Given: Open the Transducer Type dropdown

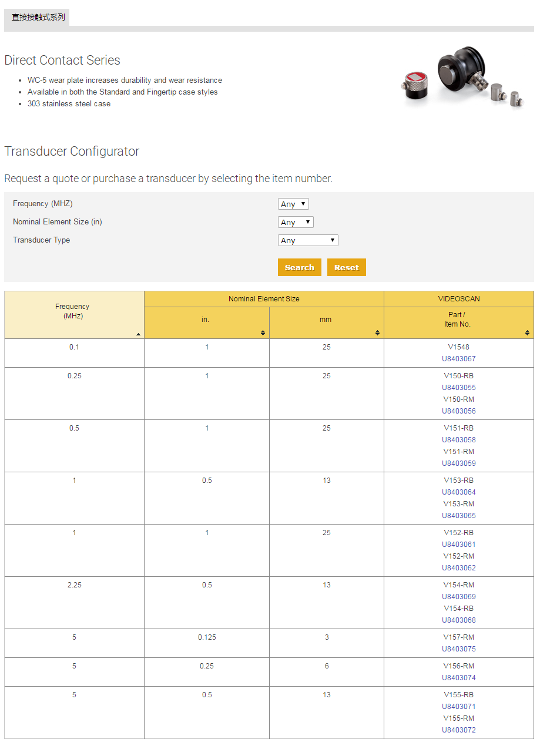Looking at the screenshot, I should [308, 240].
